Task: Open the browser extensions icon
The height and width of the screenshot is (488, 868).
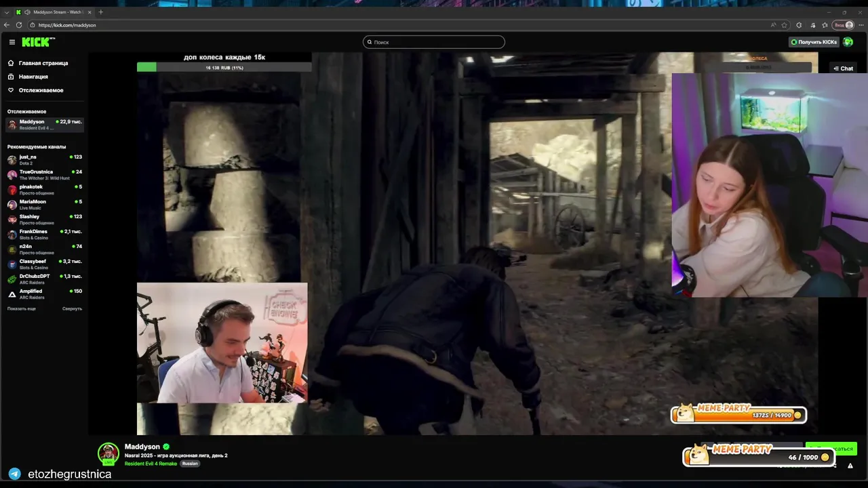Action: pos(799,25)
